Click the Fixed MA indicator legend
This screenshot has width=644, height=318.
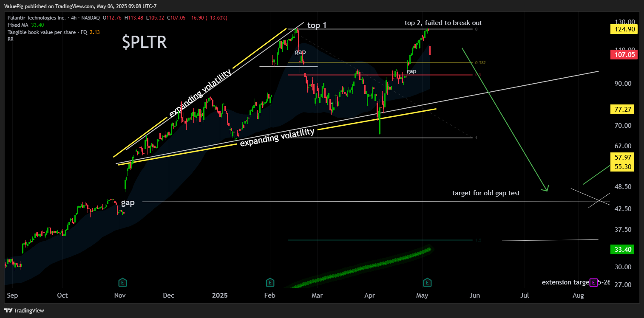click(x=26, y=25)
